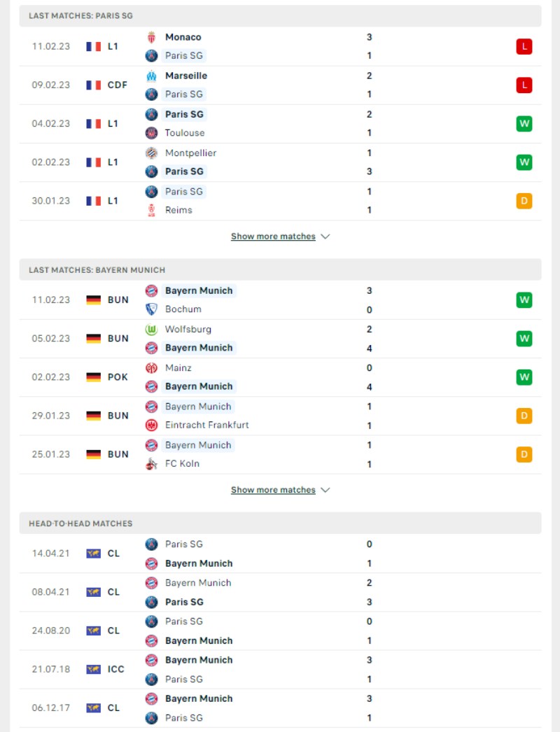Click the Mainz club badge
This screenshot has width=560, height=732.
[x=151, y=368]
